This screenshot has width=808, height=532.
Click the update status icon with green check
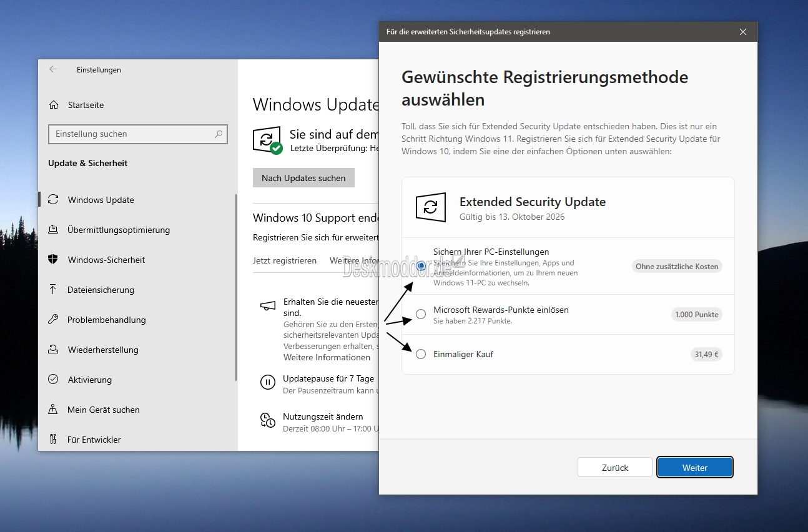coord(267,140)
